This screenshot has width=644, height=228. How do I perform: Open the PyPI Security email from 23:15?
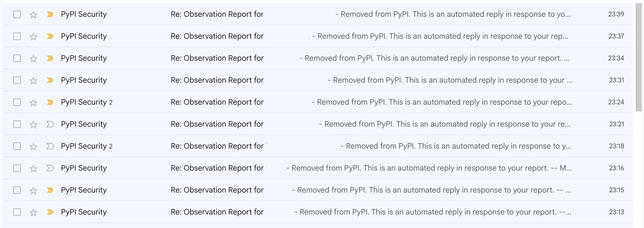[318, 190]
